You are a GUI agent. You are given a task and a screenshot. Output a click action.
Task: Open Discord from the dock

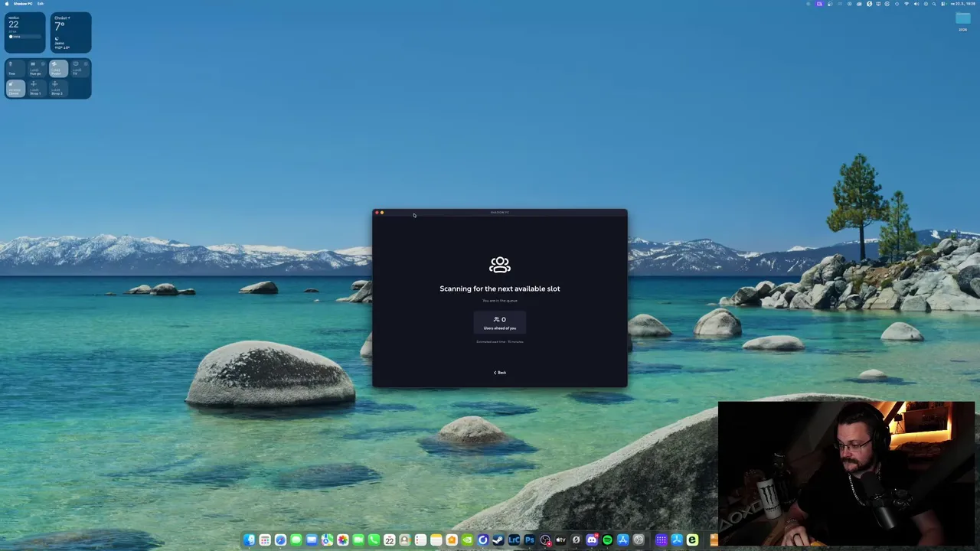point(592,540)
